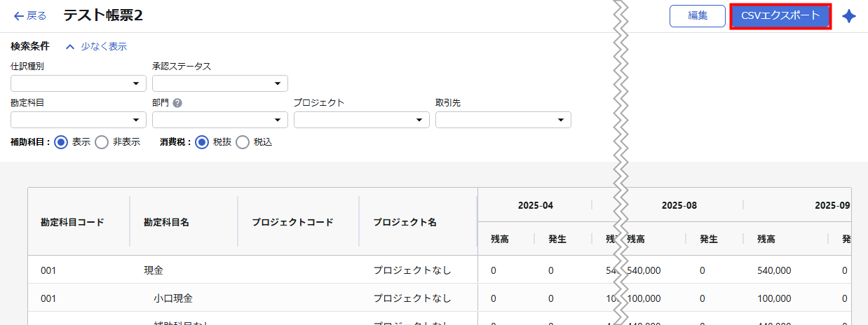The image size is (868, 325).
Task: Choose 消費税 税込 radio option
Action: tap(243, 142)
